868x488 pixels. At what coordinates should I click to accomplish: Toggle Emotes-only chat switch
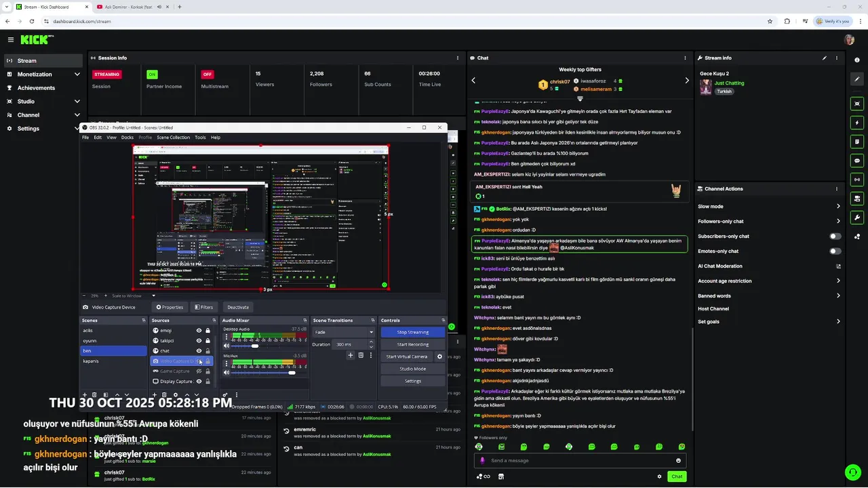click(x=835, y=251)
